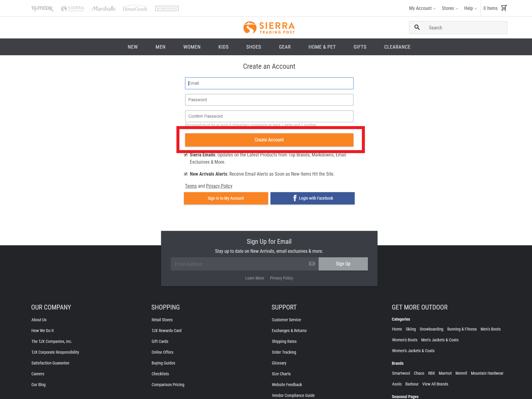This screenshot has width=532, height=399.
Task: Open the Marshalls store logo
Action: [103, 8]
